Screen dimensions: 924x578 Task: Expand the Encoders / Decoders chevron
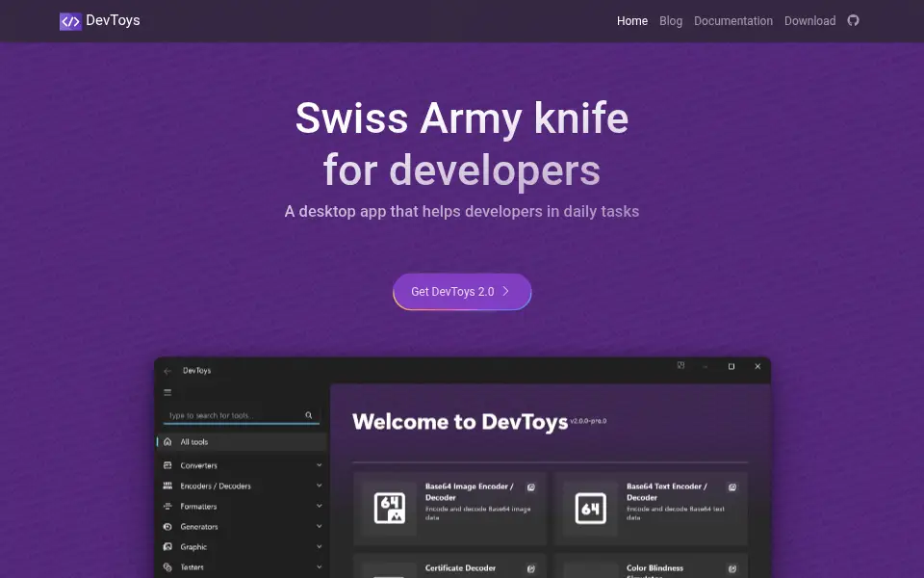tap(319, 486)
